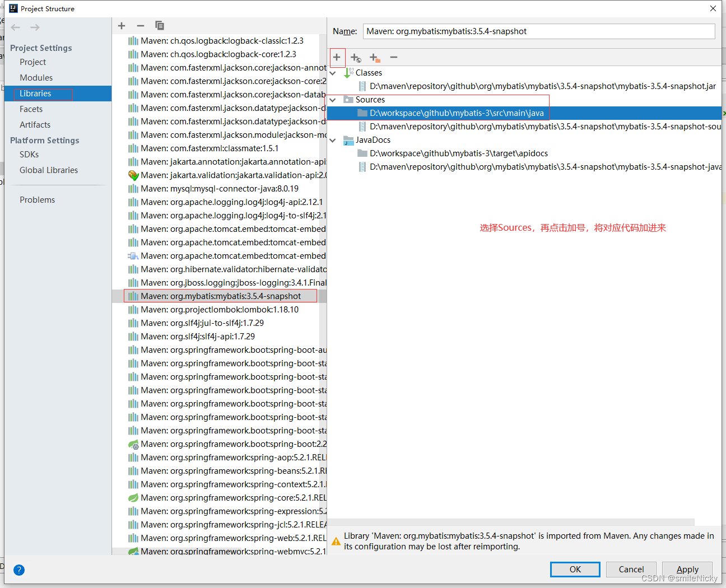
Task: Click the Cancel button
Action: pos(631,570)
